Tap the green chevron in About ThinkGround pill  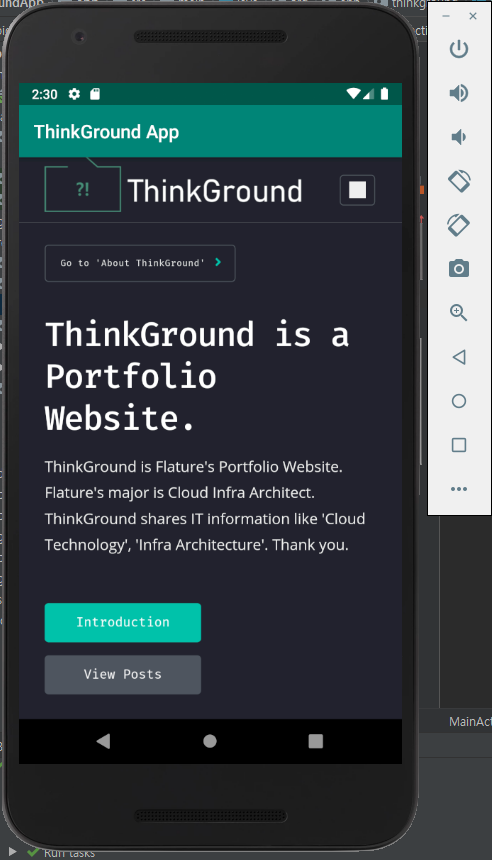point(218,262)
